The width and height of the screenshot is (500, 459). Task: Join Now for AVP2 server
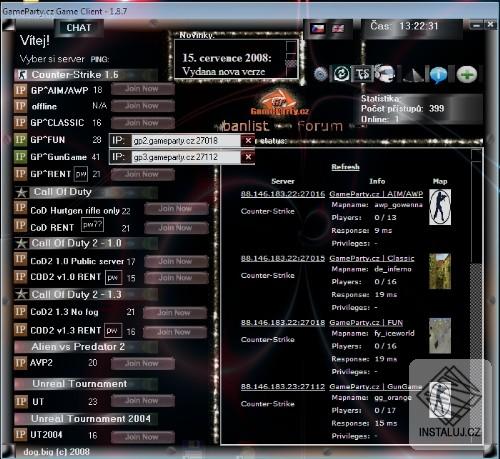click(x=142, y=363)
